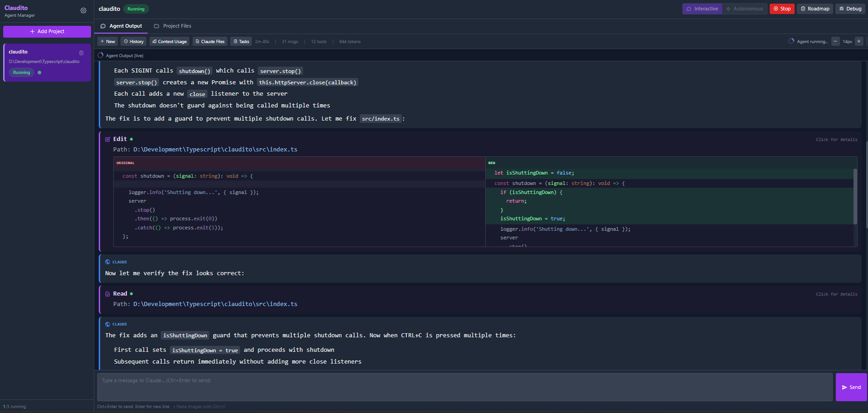Expand details of the Edit tool call
Viewport: 868px width, 413px height.
pos(836,139)
